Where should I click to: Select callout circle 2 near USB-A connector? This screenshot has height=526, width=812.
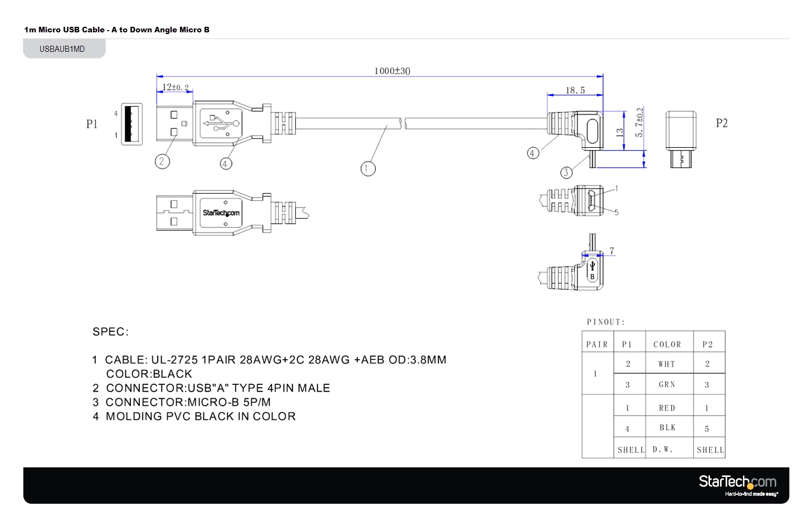click(x=162, y=161)
